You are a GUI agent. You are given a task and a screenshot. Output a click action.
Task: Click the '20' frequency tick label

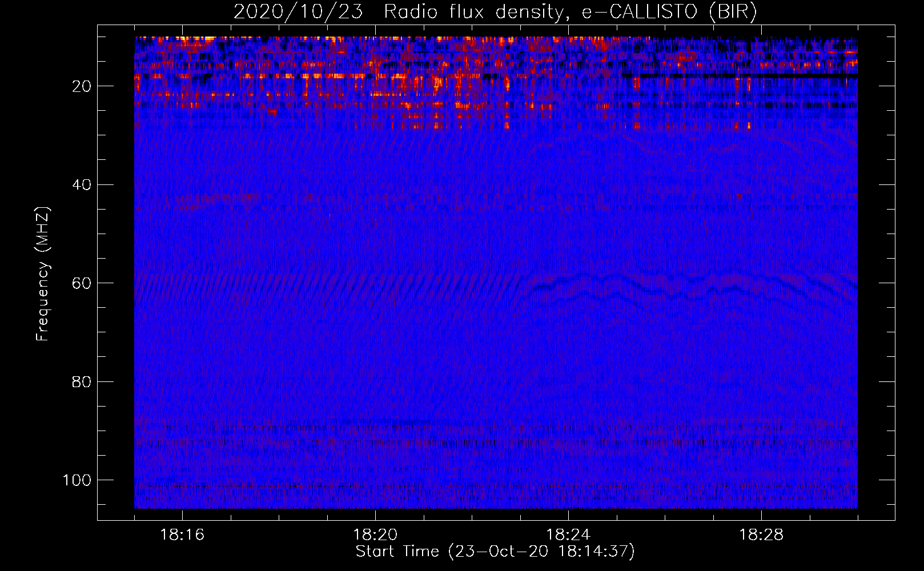[x=82, y=86]
